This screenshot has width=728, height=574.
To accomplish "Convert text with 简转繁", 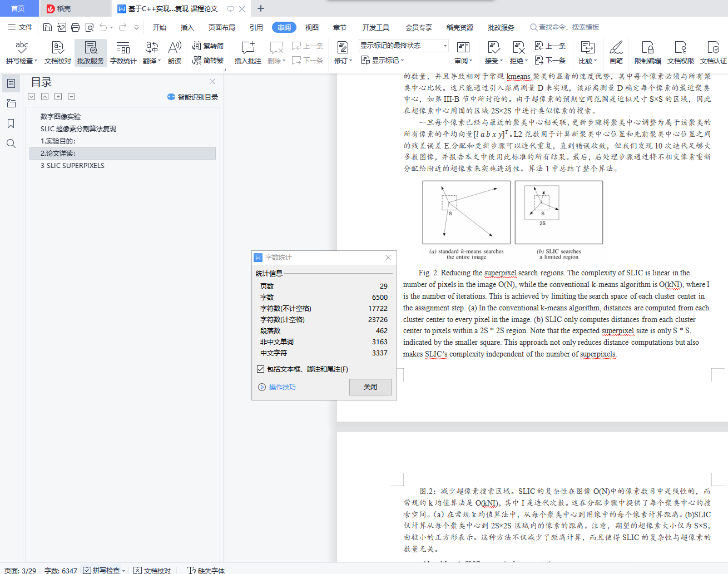I will click(208, 60).
